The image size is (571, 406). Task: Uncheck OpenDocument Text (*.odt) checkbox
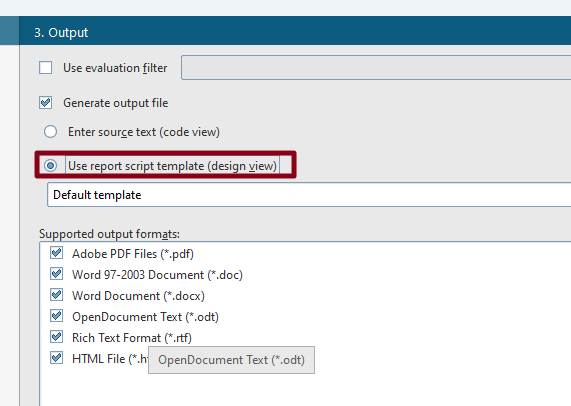[x=56, y=316]
